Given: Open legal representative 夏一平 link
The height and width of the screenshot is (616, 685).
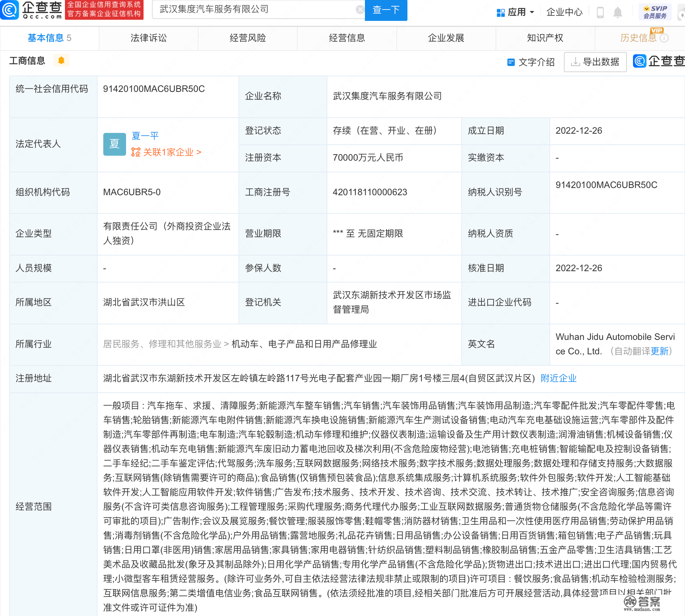Looking at the screenshot, I should pos(145,136).
